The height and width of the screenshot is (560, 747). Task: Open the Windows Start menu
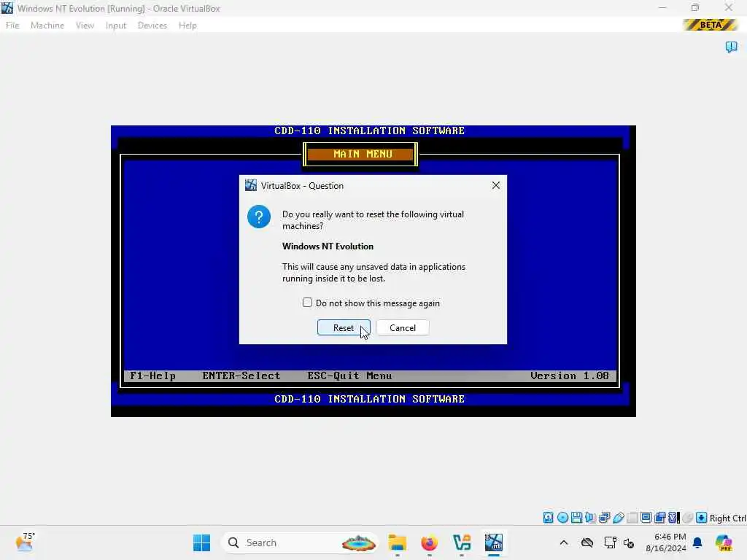tap(201, 542)
